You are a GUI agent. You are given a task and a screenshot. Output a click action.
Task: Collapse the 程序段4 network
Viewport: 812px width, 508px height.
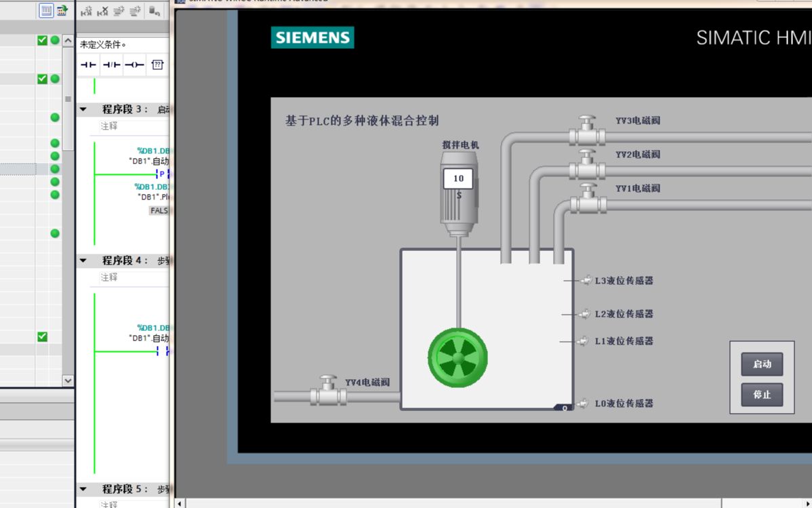point(83,260)
